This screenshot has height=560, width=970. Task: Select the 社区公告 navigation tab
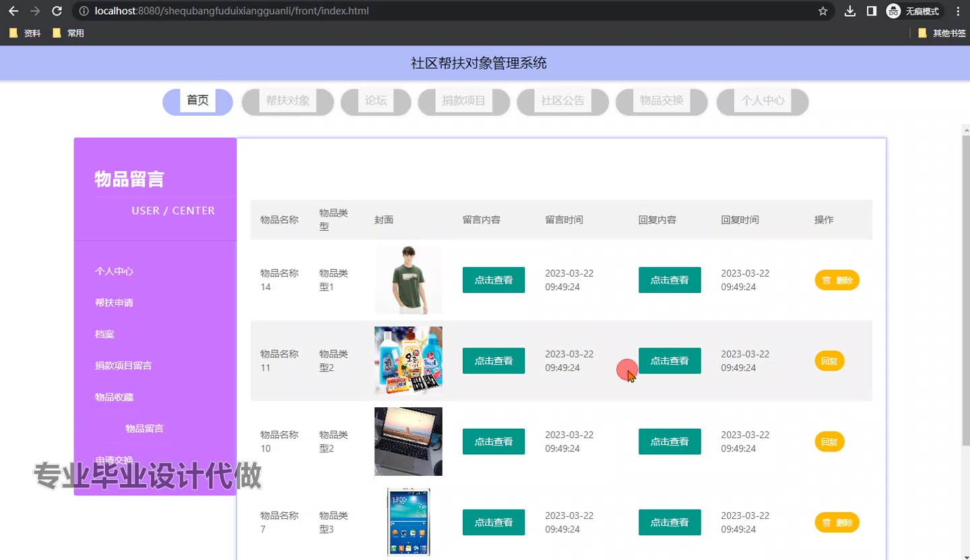pyautogui.click(x=563, y=101)
